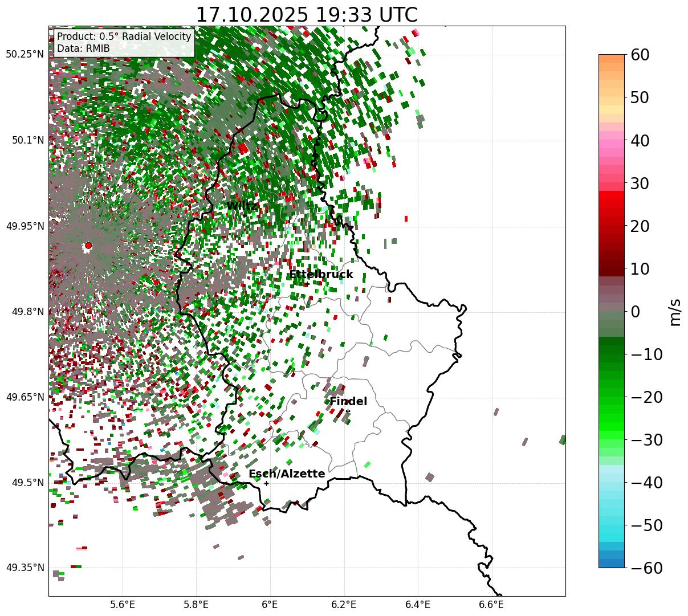
Task: Select the Ettelbruck city label
Action: pyautogui.click(x=321, y=275)
